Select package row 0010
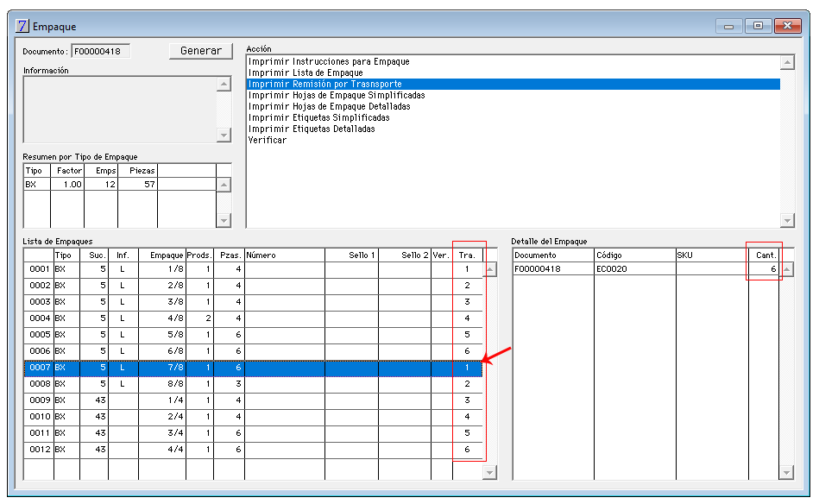Viewport: 819px width, 504px height. pyautogui.click(x=253, y=417)
